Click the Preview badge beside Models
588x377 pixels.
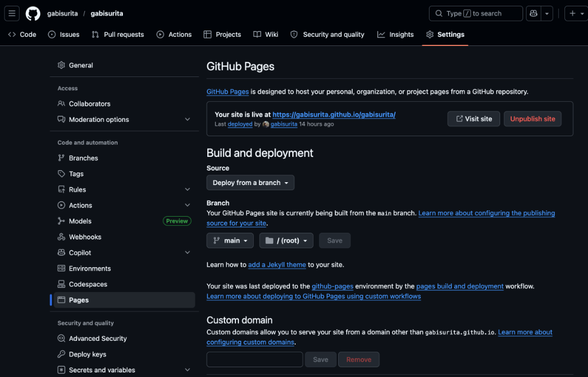tap(177, 221)
